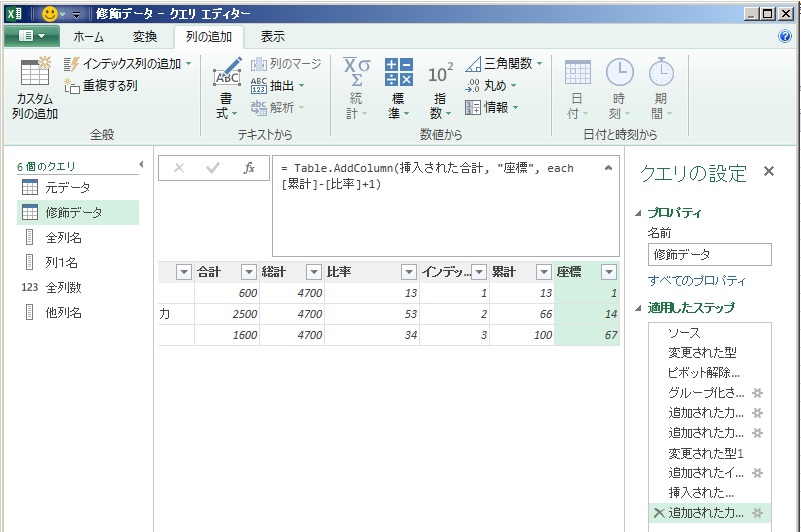The height and width of the screenshot is (532, 801).
Task: Open filter dropdown of 累計 column
Action: pyautogui.click(x=544, y=272)
